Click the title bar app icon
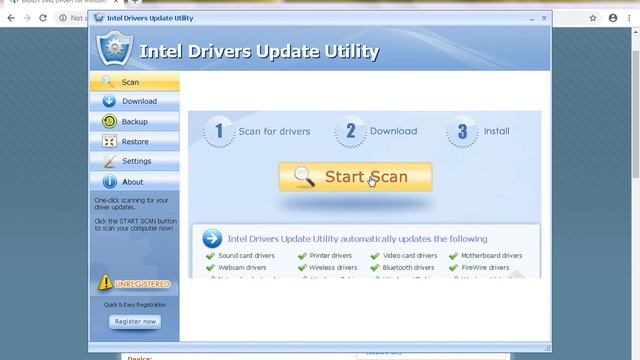Image resolution: width=640 pixels, height=360 pixels. coord(98,18)
